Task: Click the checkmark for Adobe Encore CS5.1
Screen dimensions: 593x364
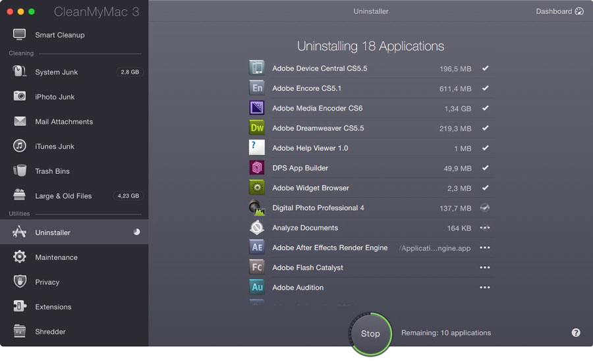Action: tap(485, 88)
